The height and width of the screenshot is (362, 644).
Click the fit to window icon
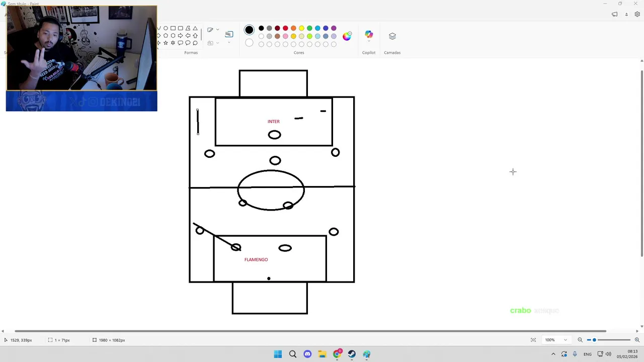click(x=533, y=340)
